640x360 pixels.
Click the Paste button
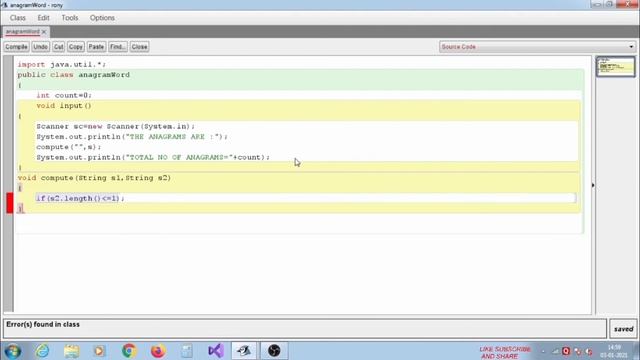tap(96, 47)
